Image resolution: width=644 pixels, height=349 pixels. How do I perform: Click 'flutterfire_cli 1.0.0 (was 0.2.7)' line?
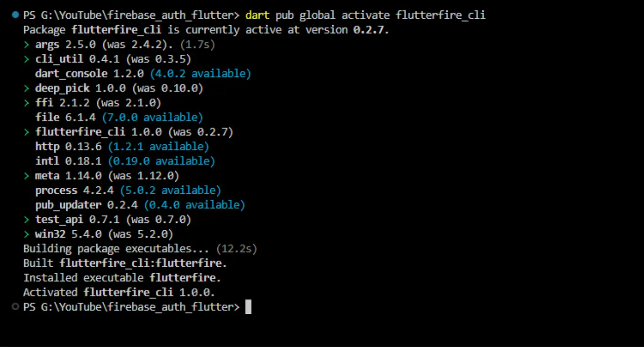(134, 132)
